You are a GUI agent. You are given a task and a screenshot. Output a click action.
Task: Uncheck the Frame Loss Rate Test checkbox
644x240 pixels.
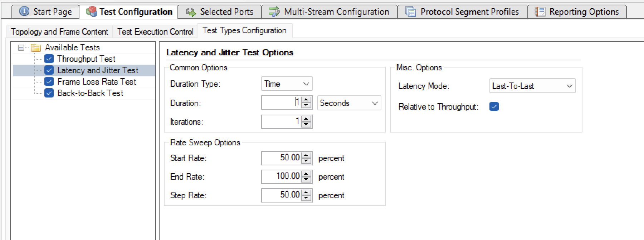click(x=49, y=82)
